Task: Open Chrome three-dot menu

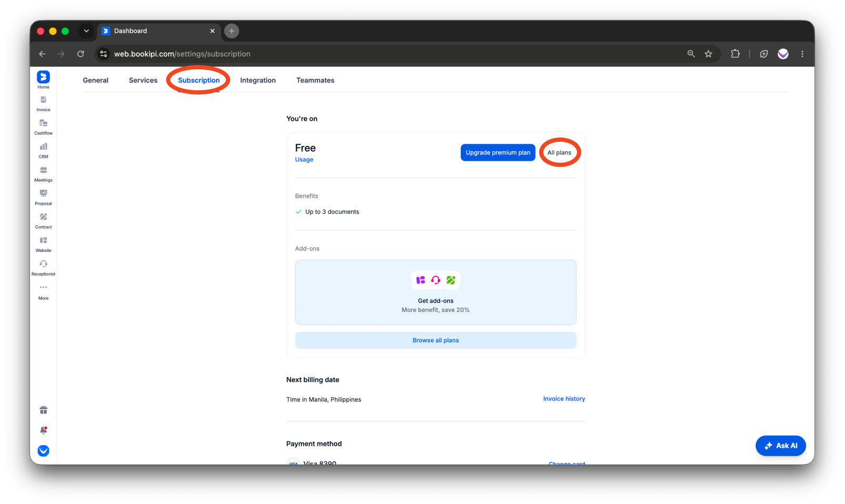Action: [x=802, y=54]
